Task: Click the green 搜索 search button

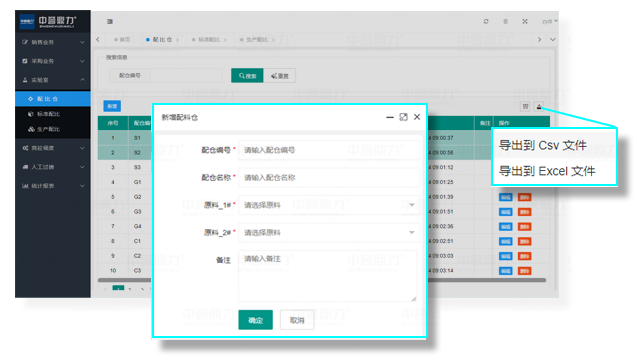Action: point(247,76)
